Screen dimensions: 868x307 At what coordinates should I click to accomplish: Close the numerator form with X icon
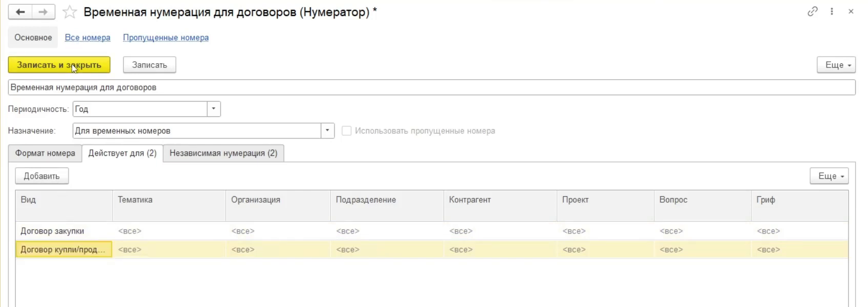pyautogui.click(x=851, y=11)
